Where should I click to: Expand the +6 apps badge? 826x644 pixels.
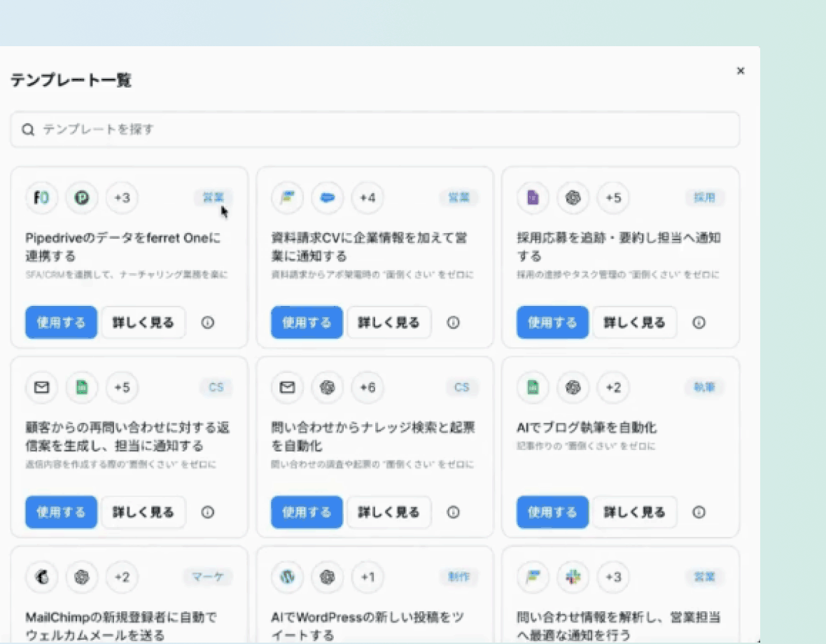coord(367,387)
